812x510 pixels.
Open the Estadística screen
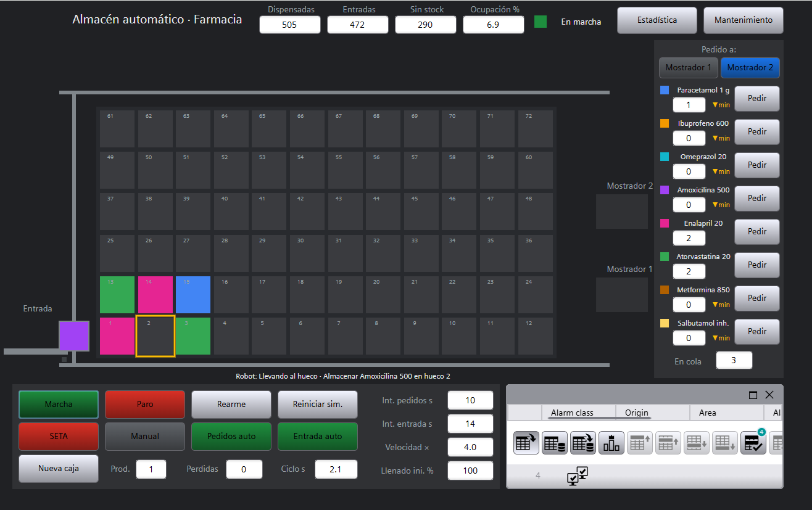pyautogui.click(x=657, y=20)
